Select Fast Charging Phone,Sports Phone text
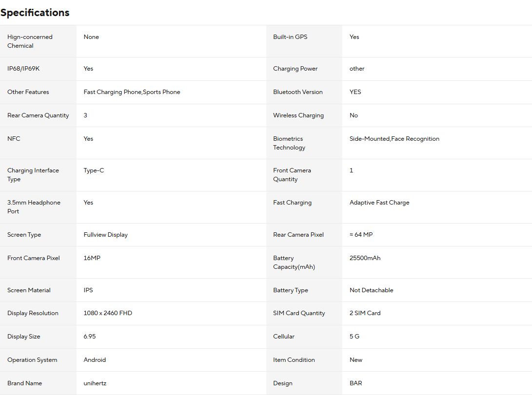This screenshot has height=395, width=532. [132, 92]
